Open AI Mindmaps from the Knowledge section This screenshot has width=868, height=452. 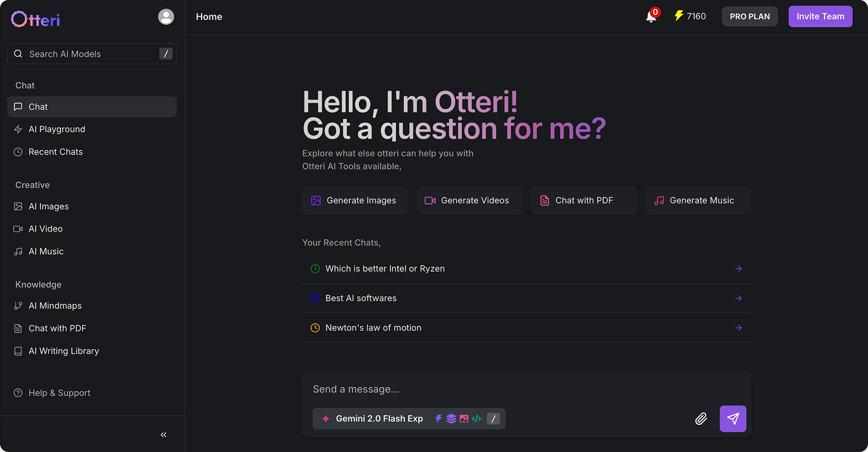click(55, 305)
